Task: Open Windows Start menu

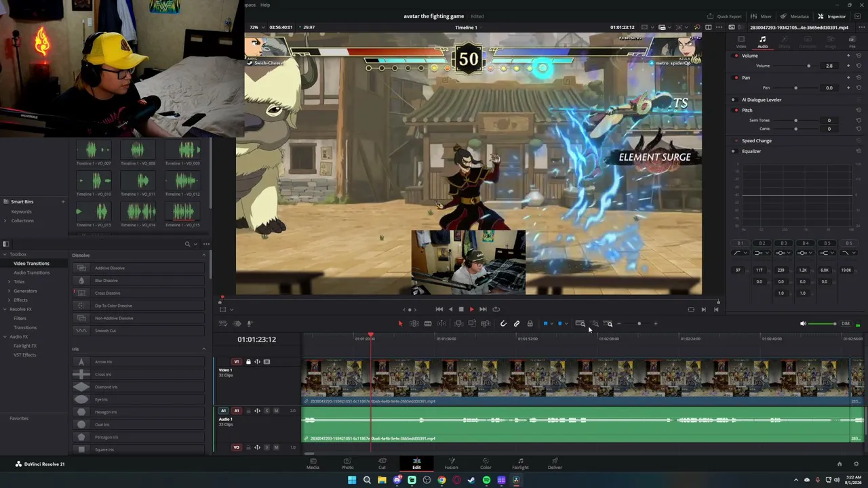Action: (352, 480)
